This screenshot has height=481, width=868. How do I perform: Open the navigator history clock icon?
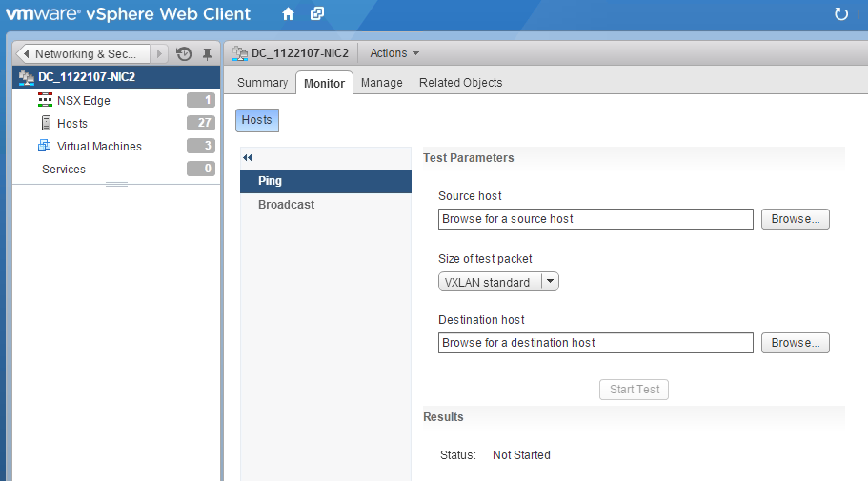point(184,53)
